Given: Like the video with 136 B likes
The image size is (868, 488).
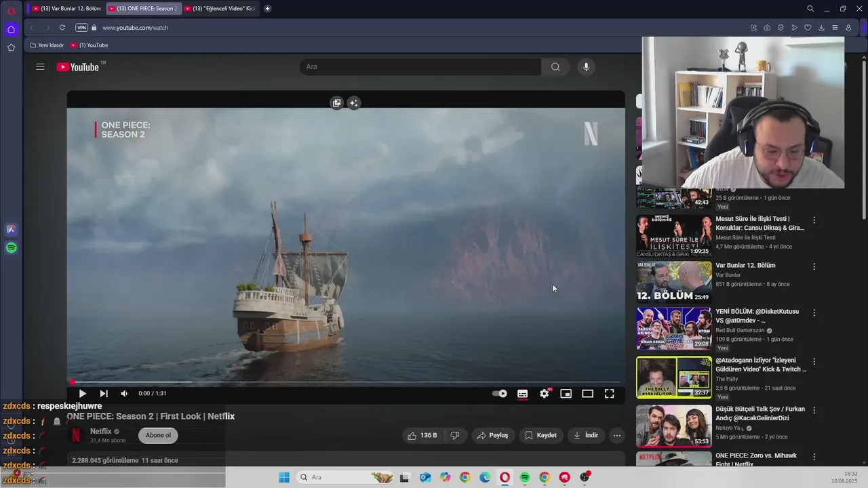Looking at the screenshot, I should (x=422, y=435).
